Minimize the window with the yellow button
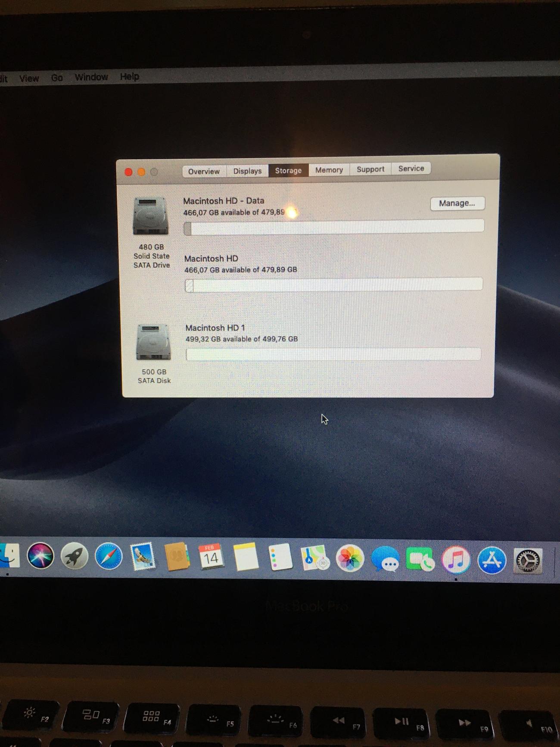Viewport: 560px width, 747px height. 141,172
